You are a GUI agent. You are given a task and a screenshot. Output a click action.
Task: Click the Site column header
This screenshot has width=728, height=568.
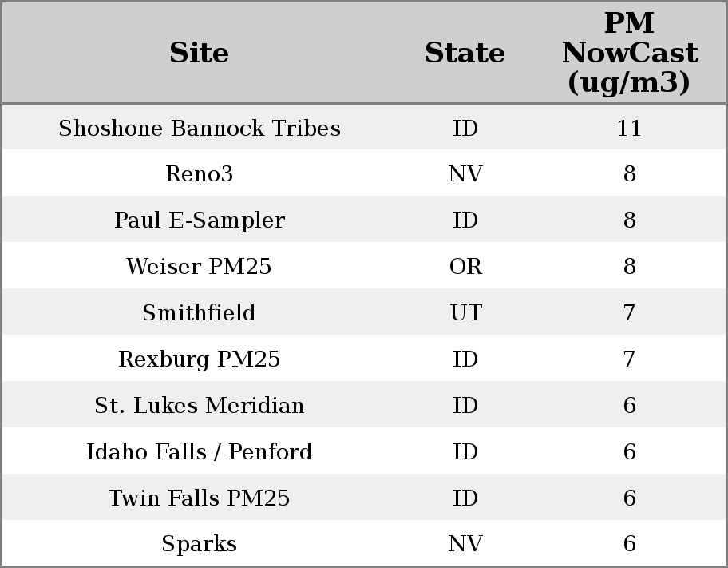click(x=199, y=53)
